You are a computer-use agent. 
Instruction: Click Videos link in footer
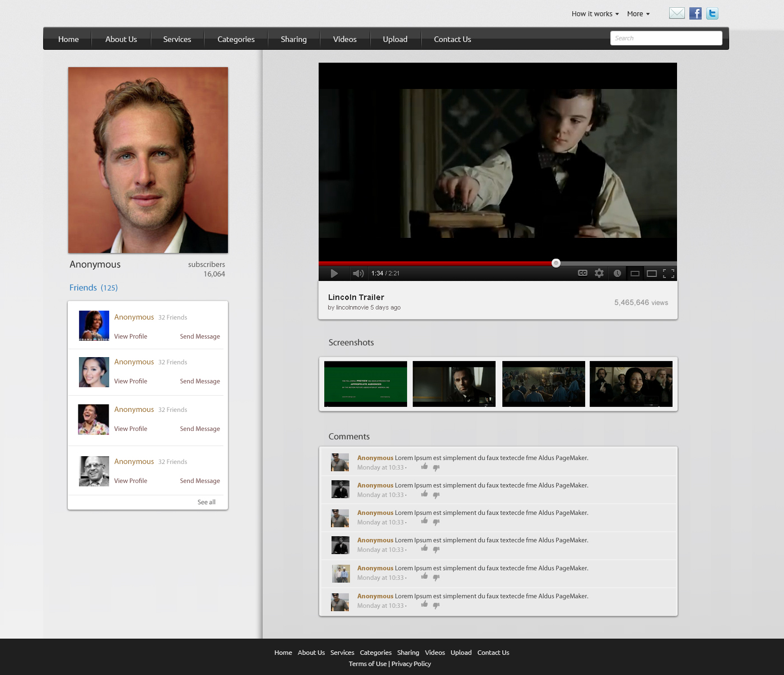[x=435, y=653]
